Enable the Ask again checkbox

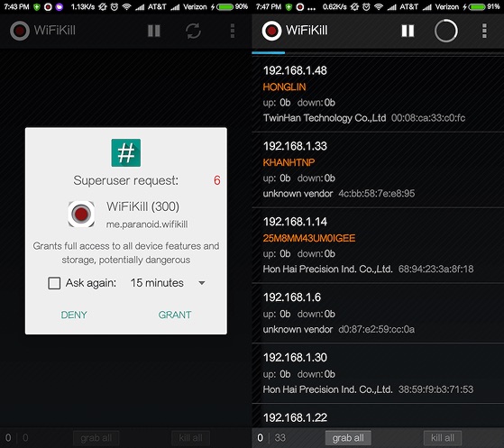click(x=54, y=283)
